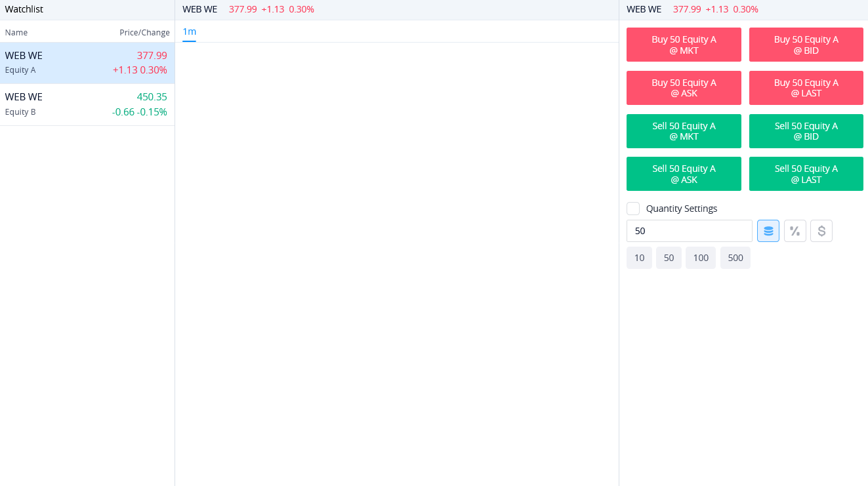The width and height of the screenshot is (868, 486).
Task: Set quantity preset to 500
Action: click(x=735, y=258)
